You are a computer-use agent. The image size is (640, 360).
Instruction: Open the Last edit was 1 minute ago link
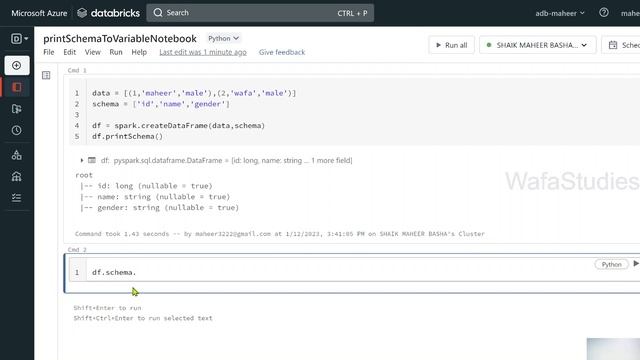point(203,52)
